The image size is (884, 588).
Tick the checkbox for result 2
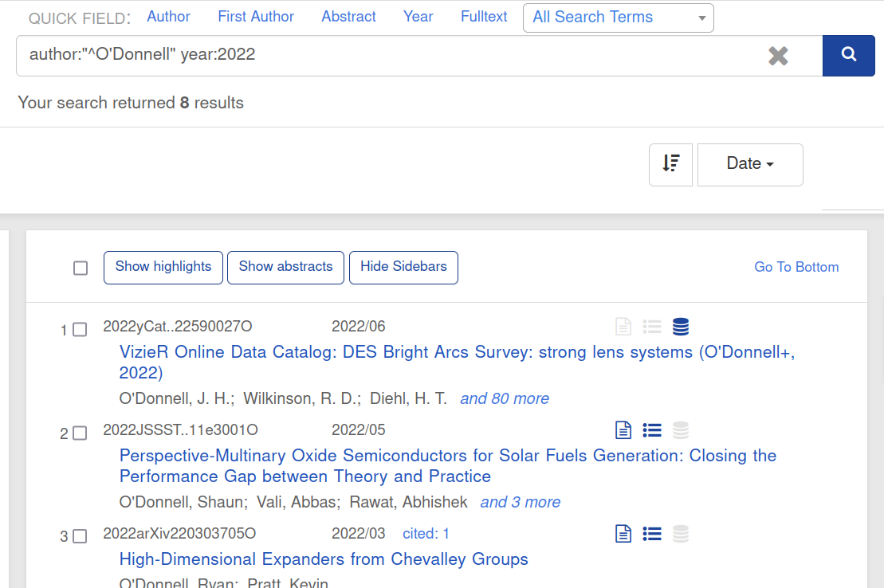(80, 433)
